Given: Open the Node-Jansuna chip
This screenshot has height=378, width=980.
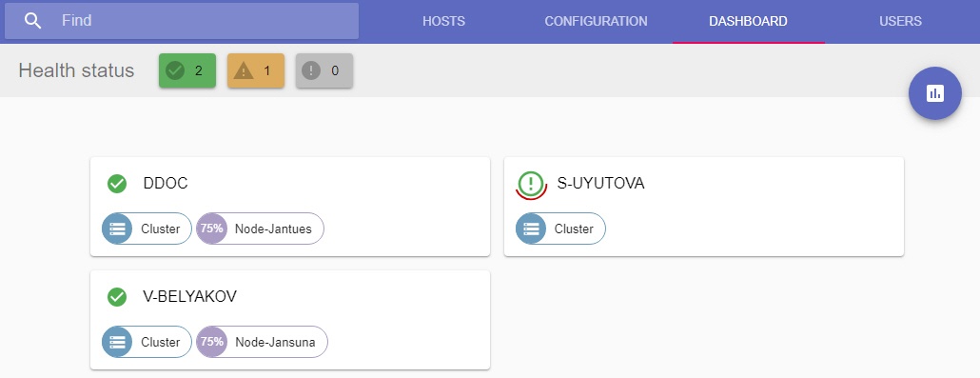Looking at the screenshot, I should (262, 342).
